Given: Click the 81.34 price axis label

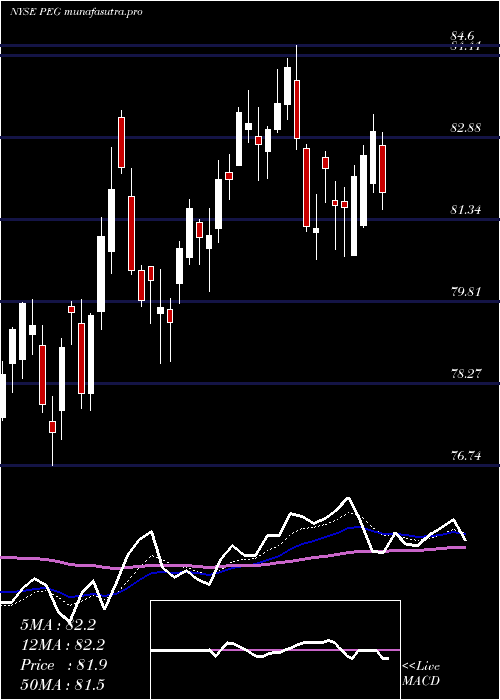Looking at the screenshot, I should pos(466,209).
